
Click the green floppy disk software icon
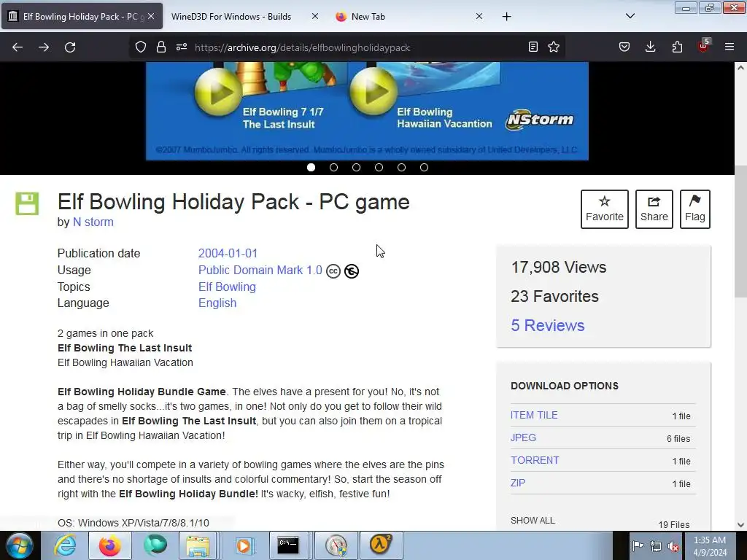(27, 203)
